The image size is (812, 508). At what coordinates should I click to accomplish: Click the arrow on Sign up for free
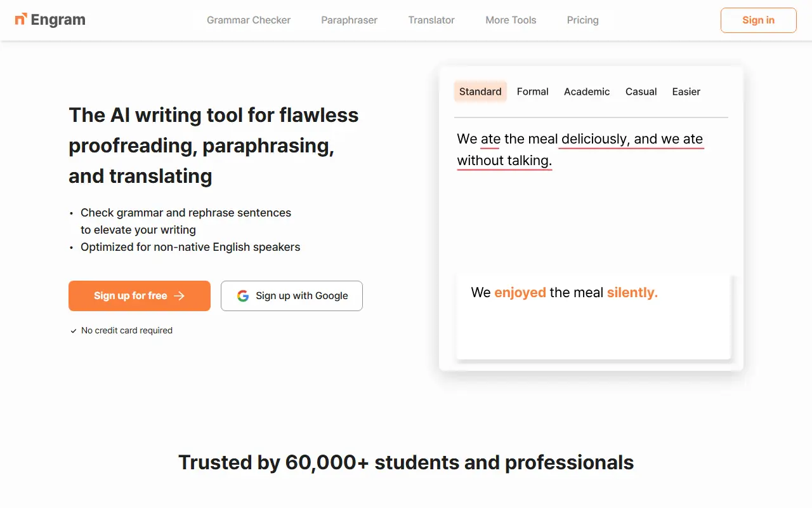pos(180,296)
